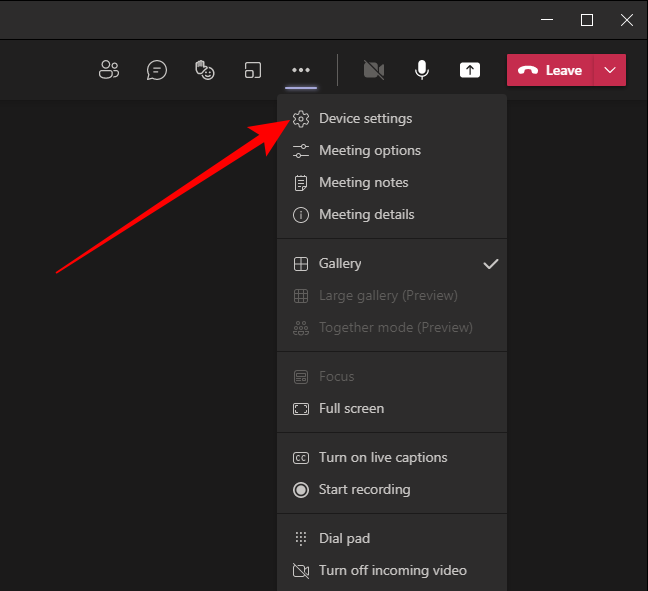Open Meeting options

(392, 150)
